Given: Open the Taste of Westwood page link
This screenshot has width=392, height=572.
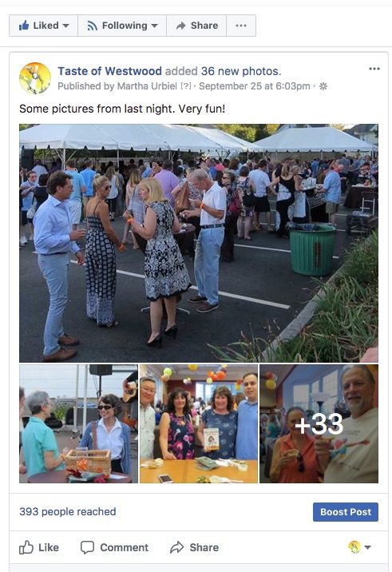Looking at the screenshot, I should (x=109, y=71).
